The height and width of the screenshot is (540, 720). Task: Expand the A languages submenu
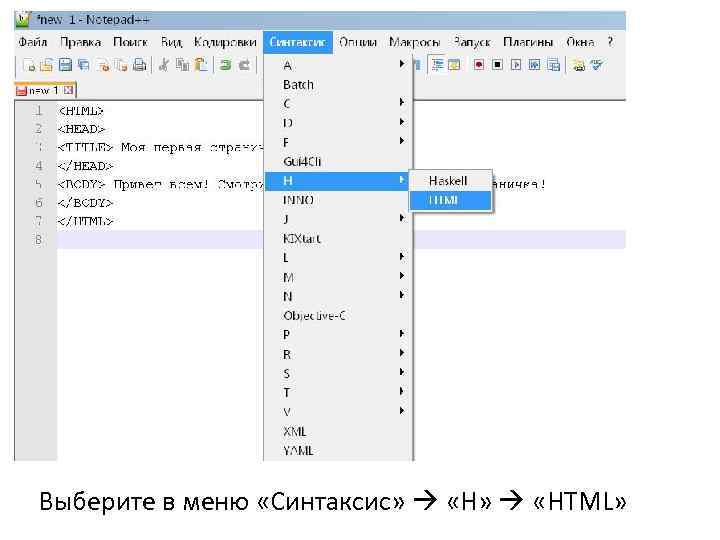coord(339,65)
